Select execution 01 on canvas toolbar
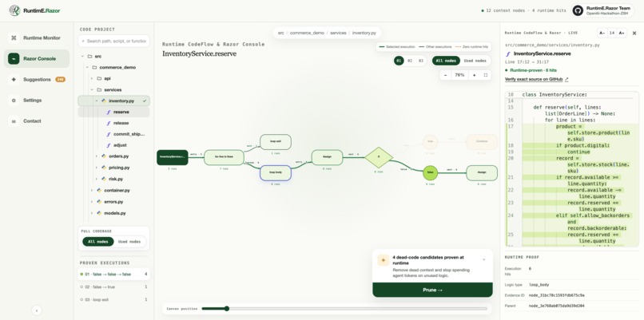Viewport: 644px width, 320px height. point(399,61)
